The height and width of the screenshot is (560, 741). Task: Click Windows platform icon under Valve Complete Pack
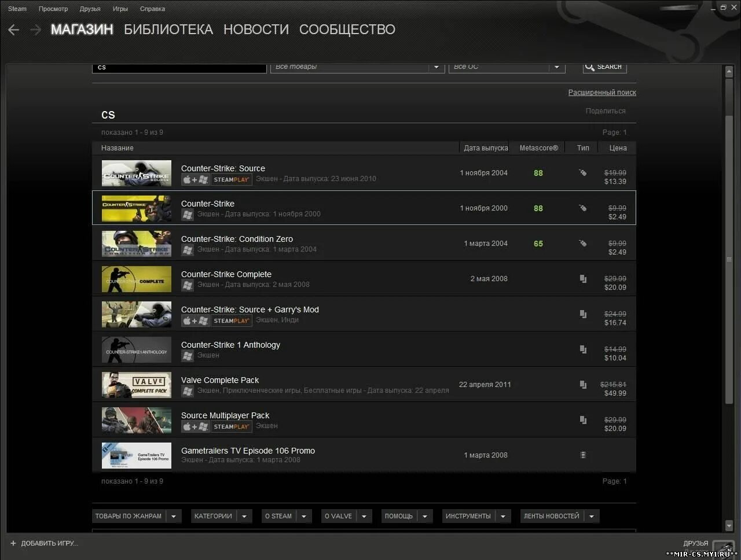pos(187,391)
